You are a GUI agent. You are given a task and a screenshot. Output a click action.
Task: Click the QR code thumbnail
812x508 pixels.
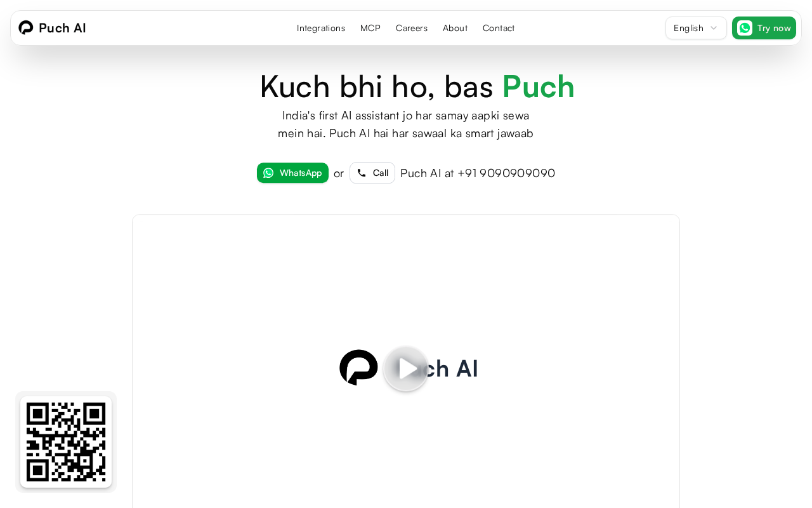(66, 442)
